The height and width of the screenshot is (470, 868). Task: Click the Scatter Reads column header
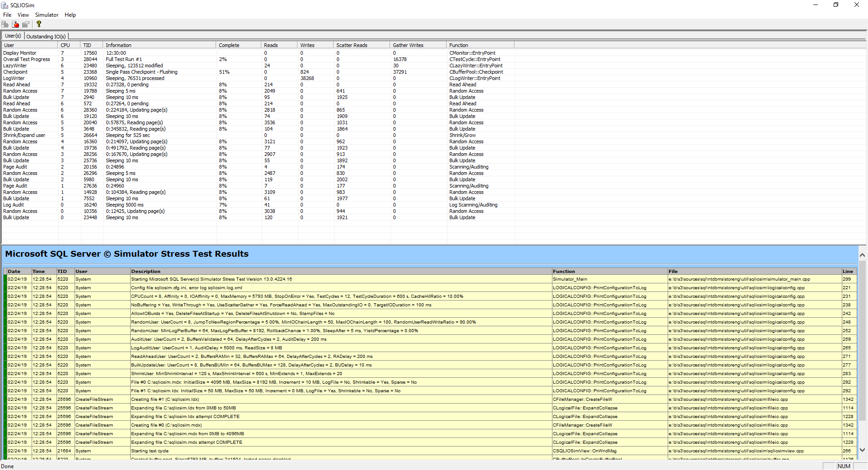[x=362, y=45]
